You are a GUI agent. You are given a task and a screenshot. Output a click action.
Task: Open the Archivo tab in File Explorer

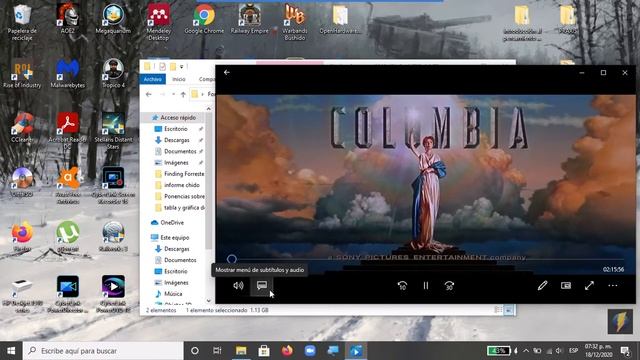pyautogui.click(x=152, y=79)
